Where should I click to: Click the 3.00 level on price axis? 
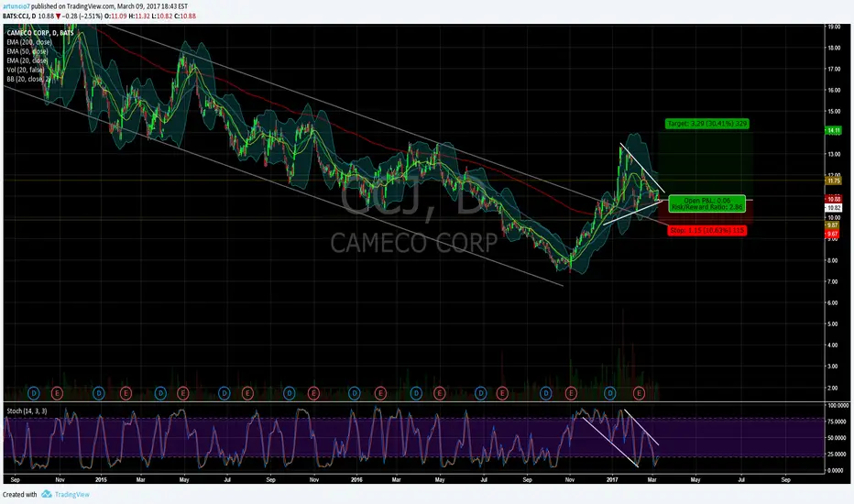coord(832,367)
